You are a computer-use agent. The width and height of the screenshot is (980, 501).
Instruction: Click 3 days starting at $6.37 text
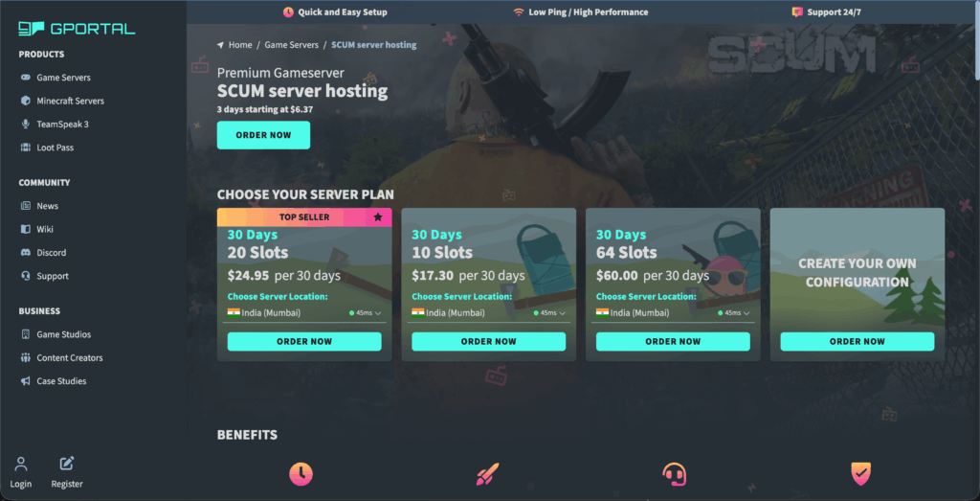point(265,109)
